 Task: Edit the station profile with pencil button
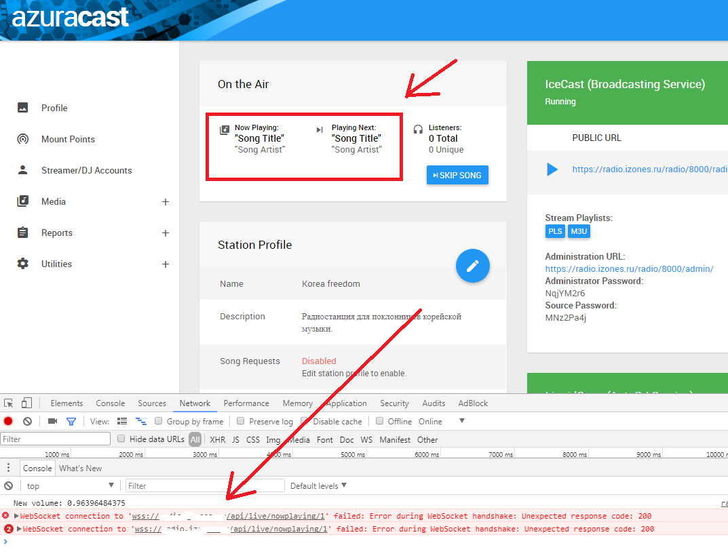click(473, 266)
